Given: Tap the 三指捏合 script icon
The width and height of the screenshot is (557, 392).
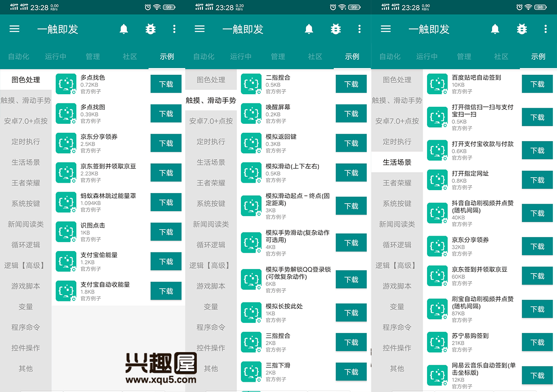Looking at the screenshot, I should (251, 342).
